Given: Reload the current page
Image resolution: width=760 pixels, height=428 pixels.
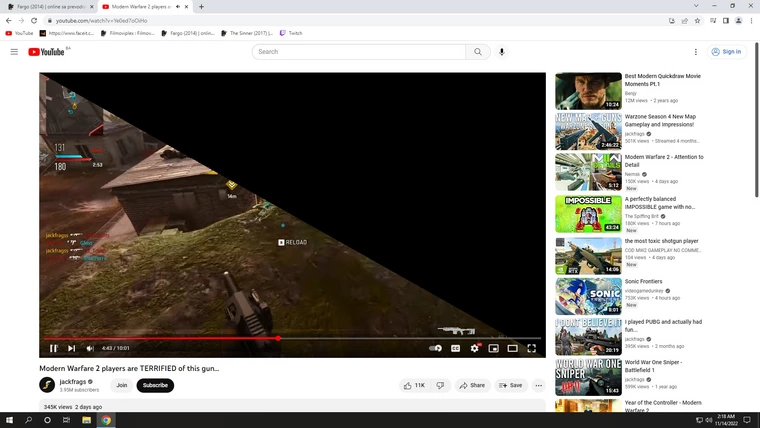Looking at the screenshot, I should click(34, 20).
